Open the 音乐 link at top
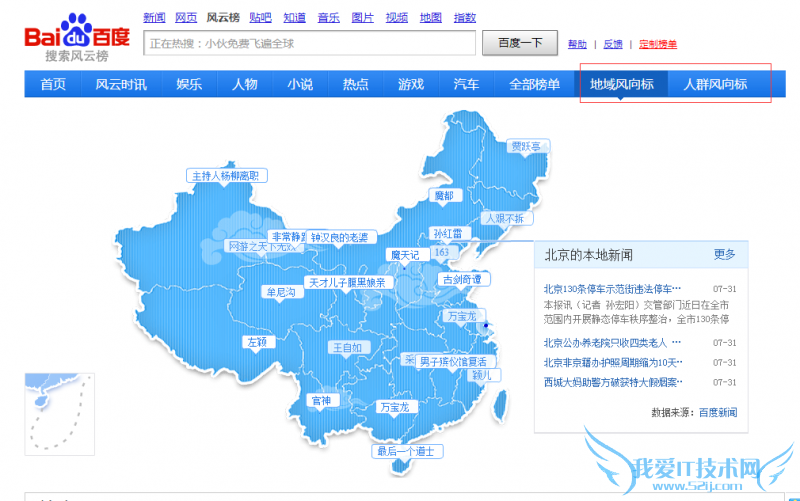 329,18
